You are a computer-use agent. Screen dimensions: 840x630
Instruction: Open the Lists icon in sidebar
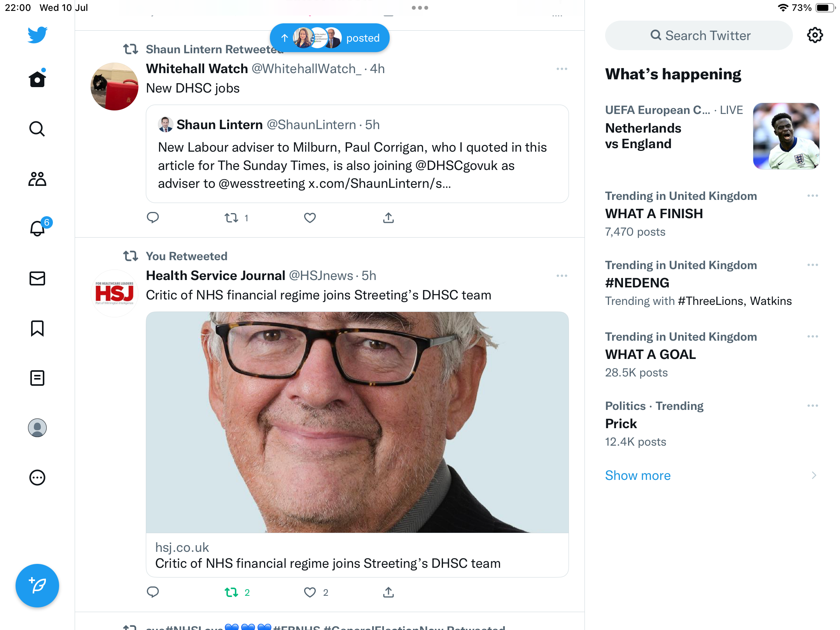pos(37,378)
